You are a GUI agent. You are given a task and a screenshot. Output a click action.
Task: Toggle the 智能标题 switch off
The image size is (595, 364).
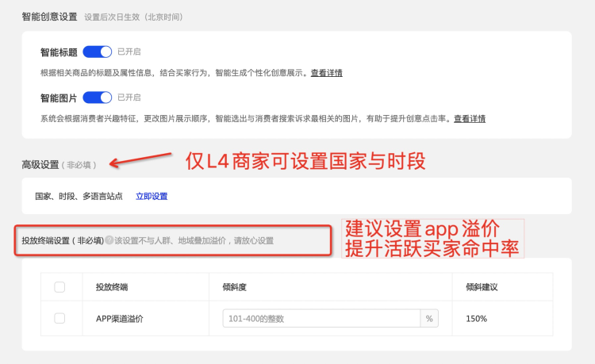click(98, 52)
